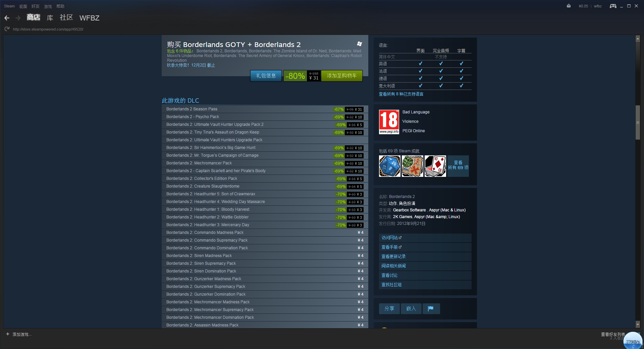Switch to the 库 tab

pyautogui.click(x=50, y=18)
